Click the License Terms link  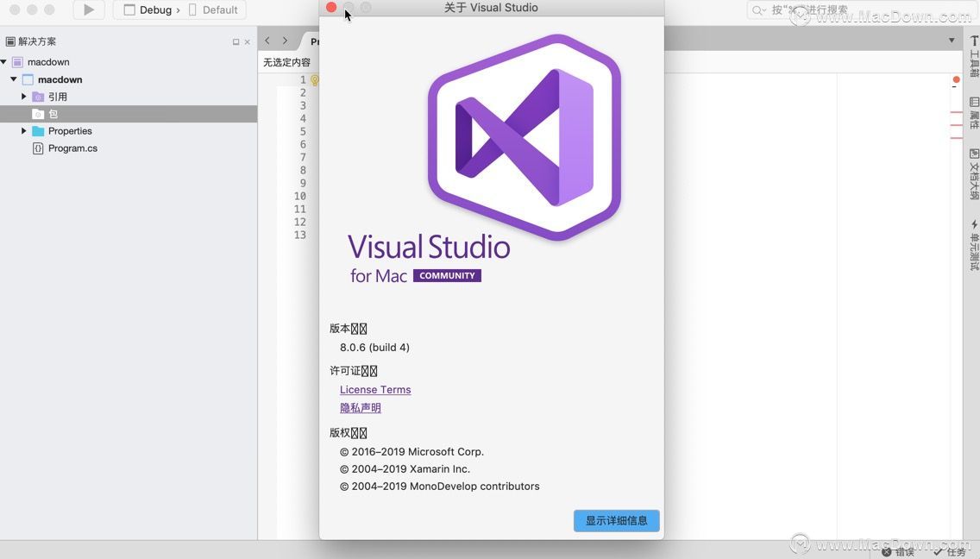click(x=375, y=390)
